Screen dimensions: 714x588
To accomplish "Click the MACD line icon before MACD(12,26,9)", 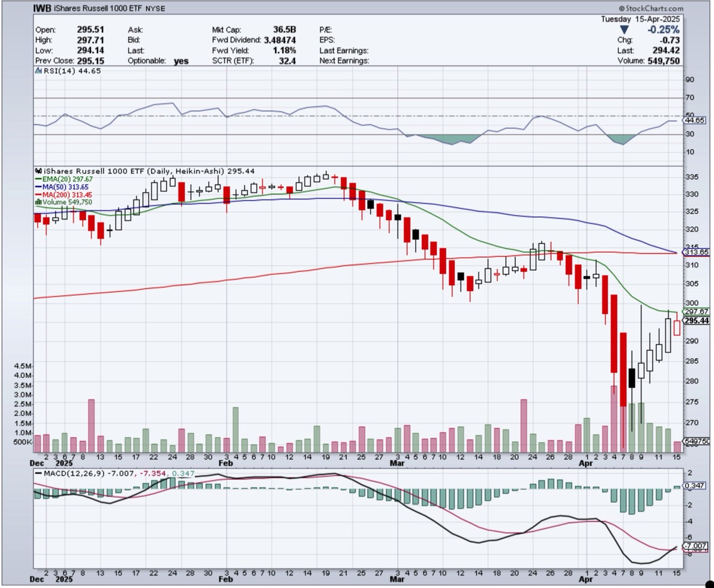I will (40, 473).
